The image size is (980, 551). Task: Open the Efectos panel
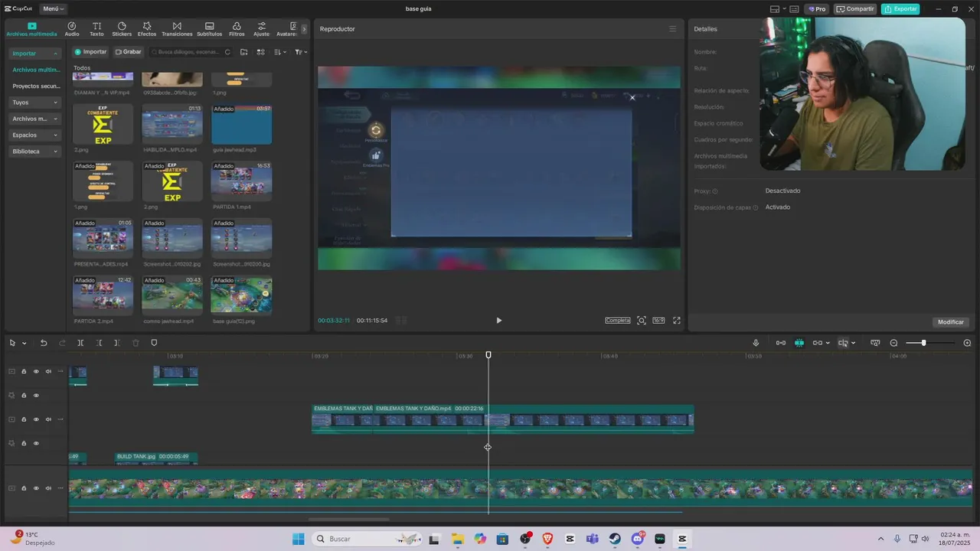coord(147,29)
